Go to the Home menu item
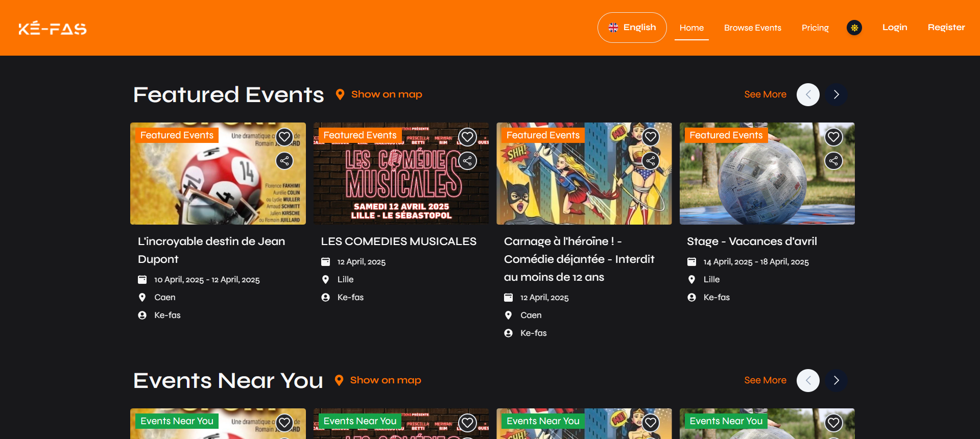Screen dimensions: 980x439 tap(691, 28)
